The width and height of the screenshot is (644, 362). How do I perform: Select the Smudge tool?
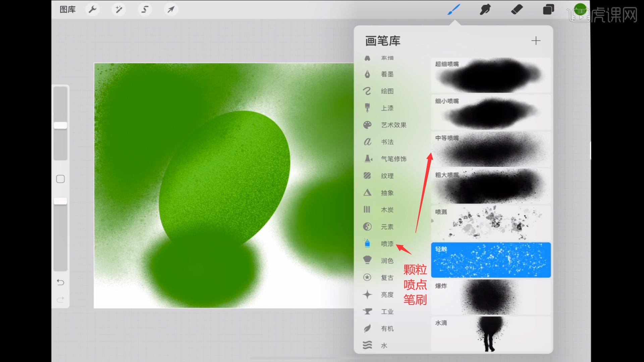tap(485, 9)
